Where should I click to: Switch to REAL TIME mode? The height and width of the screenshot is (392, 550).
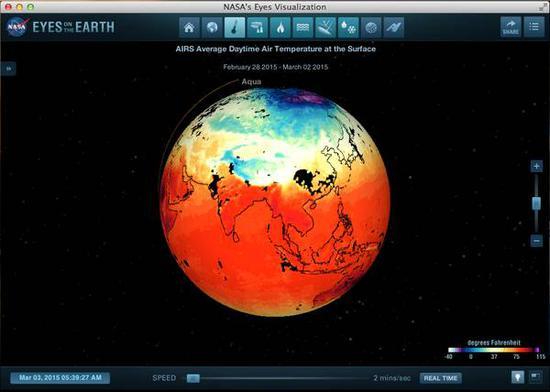[x=441, y=378]
